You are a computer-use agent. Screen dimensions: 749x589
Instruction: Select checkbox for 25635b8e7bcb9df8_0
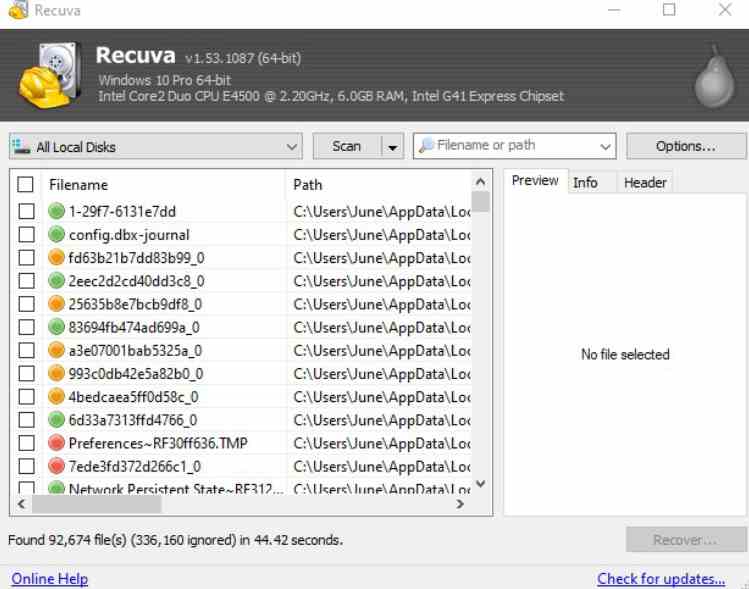(26, 303)
